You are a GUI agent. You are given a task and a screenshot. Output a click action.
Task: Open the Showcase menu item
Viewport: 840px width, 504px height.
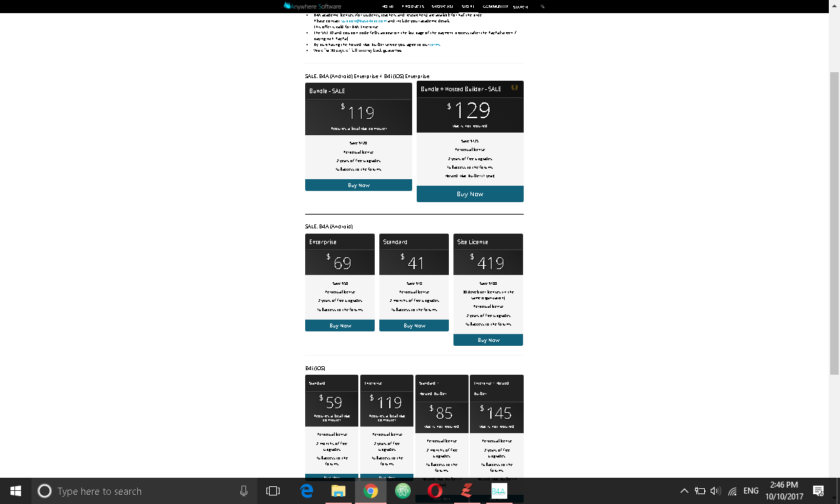click(442, 7)
